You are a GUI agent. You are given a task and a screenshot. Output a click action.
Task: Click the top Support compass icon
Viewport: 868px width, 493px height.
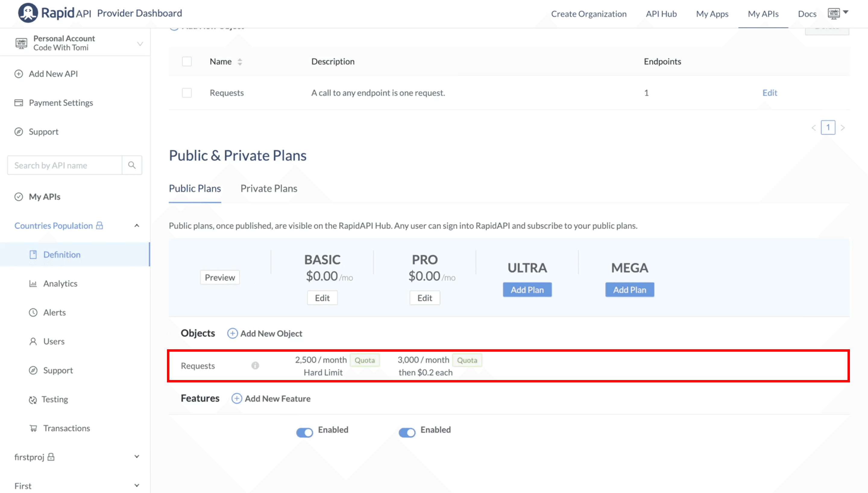point(19,132)
